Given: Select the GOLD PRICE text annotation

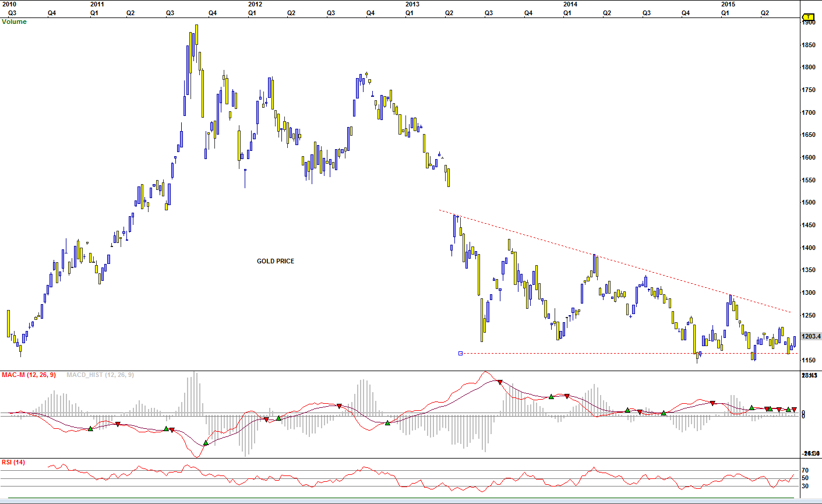Looking at the screenshot, I should click(x=276, y=261).
